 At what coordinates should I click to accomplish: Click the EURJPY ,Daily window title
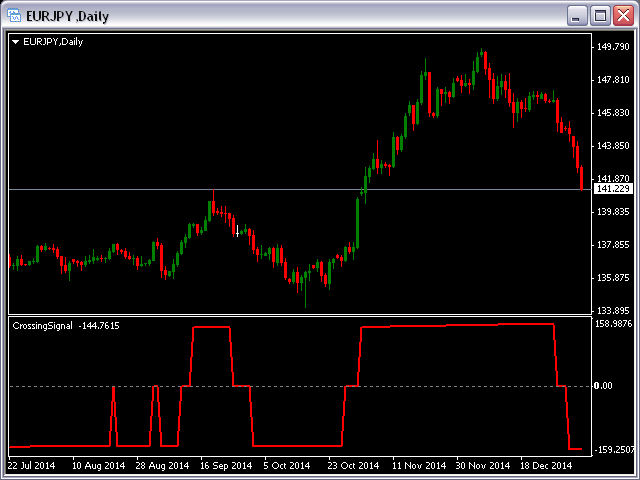[67, 16]
